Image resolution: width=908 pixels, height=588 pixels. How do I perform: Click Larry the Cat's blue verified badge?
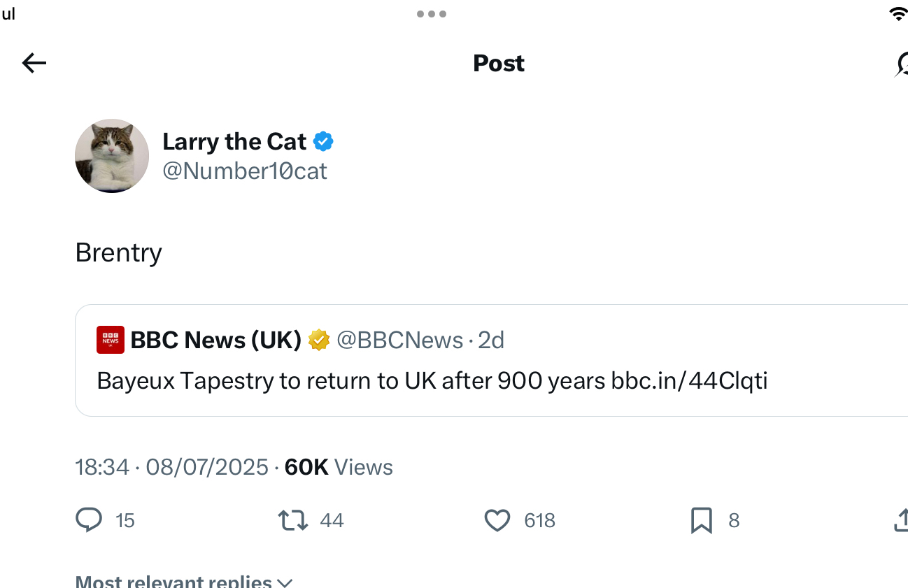[322, 142]
